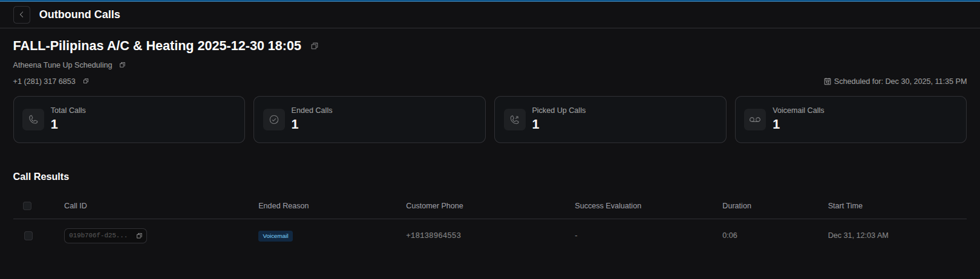Image resolution: width=980 pixels, height=279 pixels.
Task: Click the Success Evaluation column header
Action: click(x=607, y=206)
